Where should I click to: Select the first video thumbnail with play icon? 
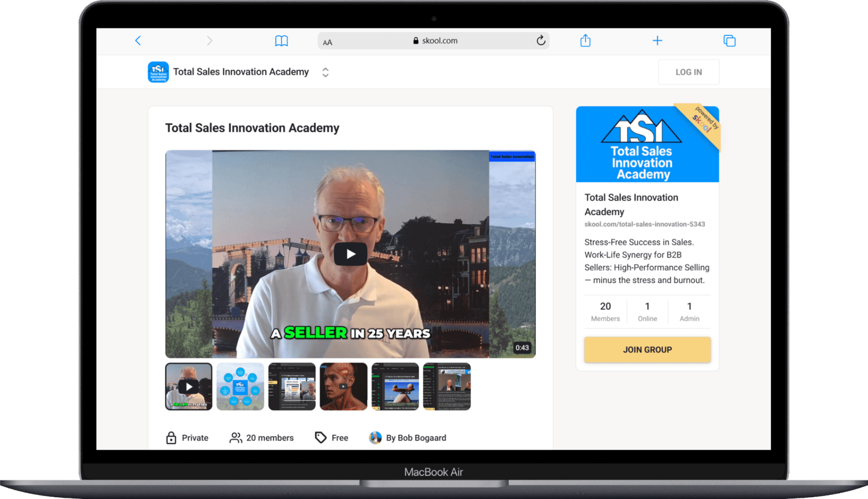click(x=189, y=387)
